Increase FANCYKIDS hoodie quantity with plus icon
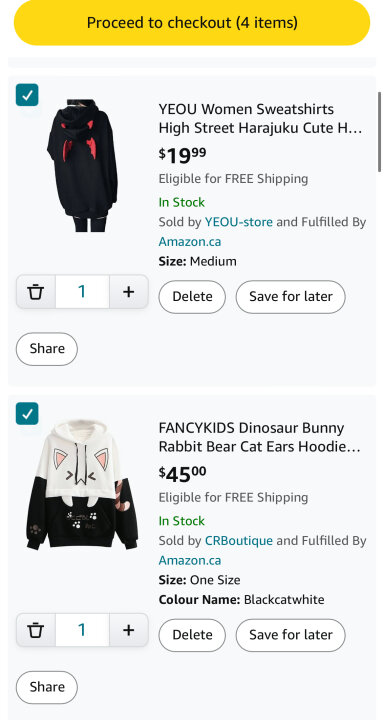 pyautogui.click(x=129, y=630)
